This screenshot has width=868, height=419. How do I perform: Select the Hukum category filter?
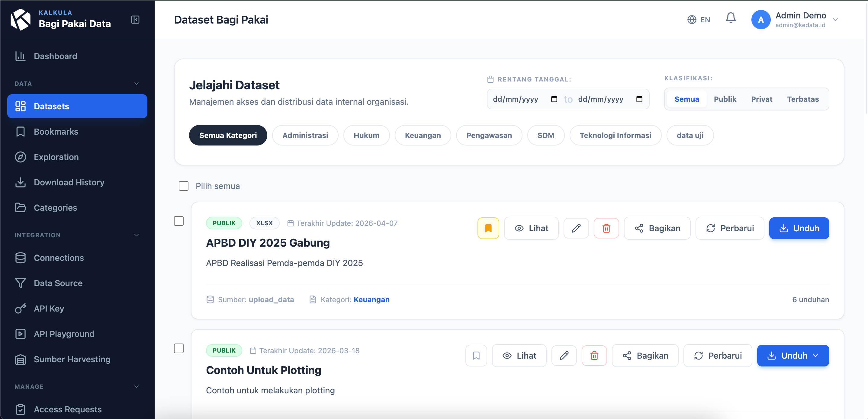[x=366, y=135]
